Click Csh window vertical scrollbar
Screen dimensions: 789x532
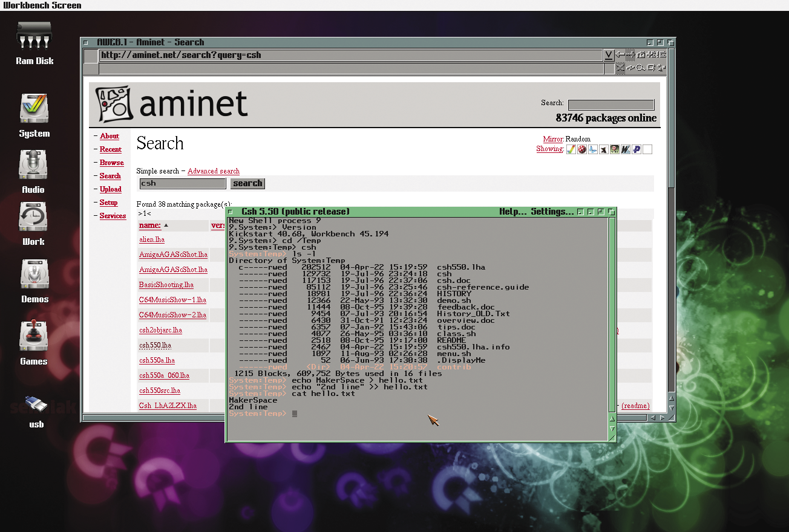612,314
